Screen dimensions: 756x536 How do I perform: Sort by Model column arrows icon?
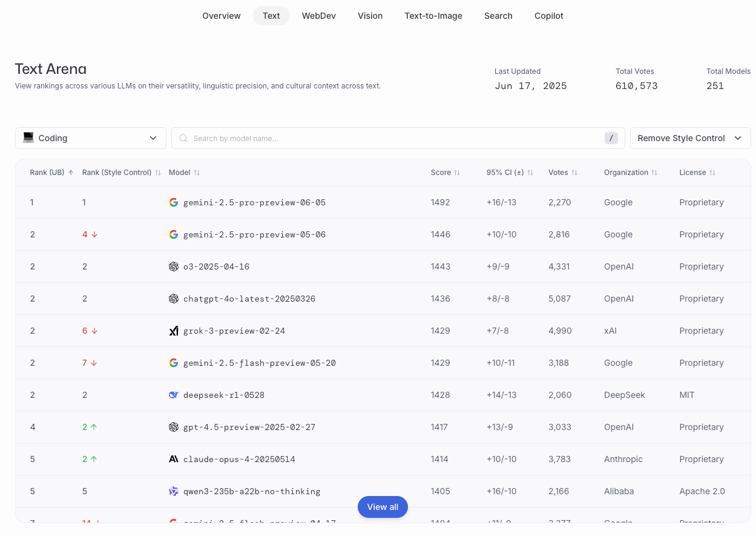point(197,173)
